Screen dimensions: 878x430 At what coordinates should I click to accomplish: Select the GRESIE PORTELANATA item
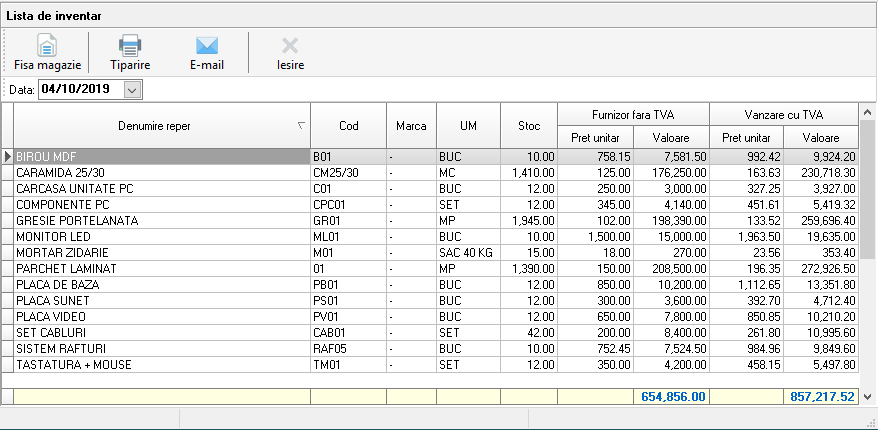point(160,221)
